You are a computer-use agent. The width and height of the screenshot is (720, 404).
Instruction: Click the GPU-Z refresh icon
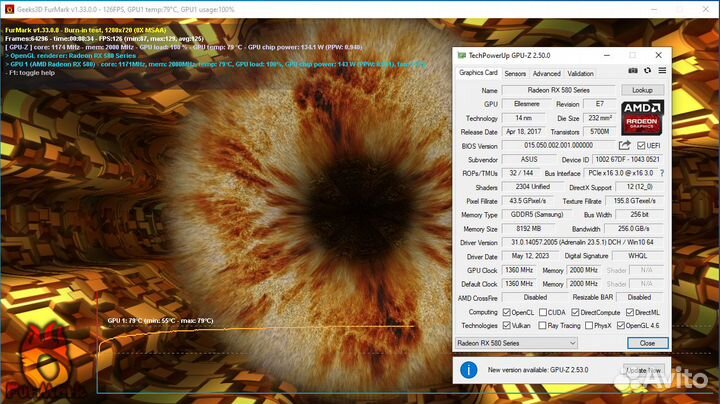[x=647, y=70]
